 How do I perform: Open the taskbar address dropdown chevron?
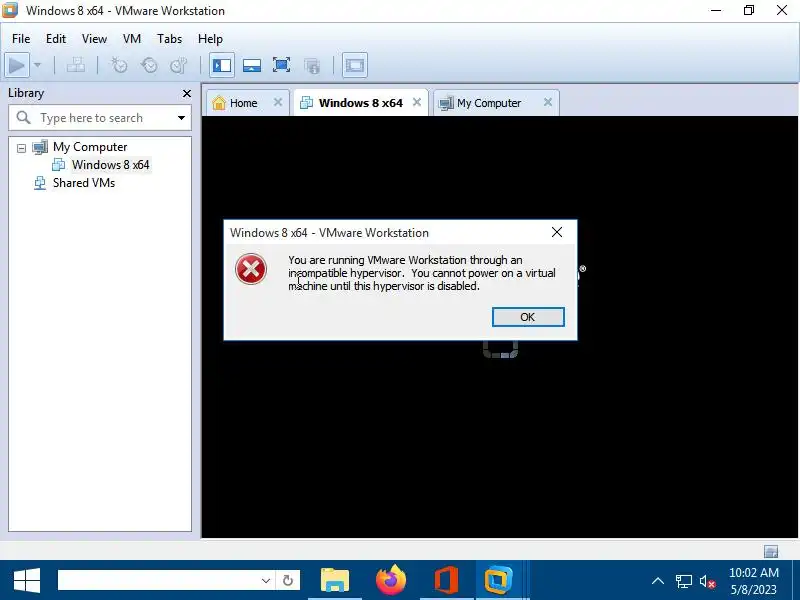266,581
